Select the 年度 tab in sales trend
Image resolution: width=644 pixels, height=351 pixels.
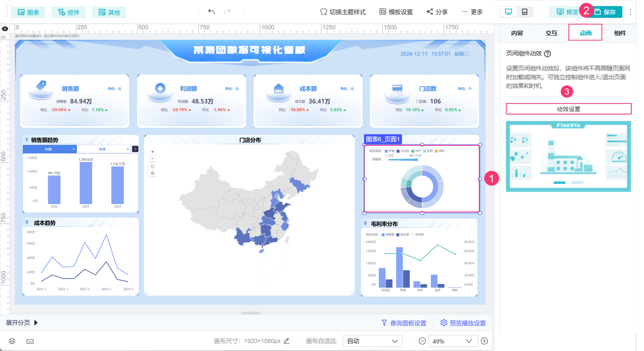48,149
